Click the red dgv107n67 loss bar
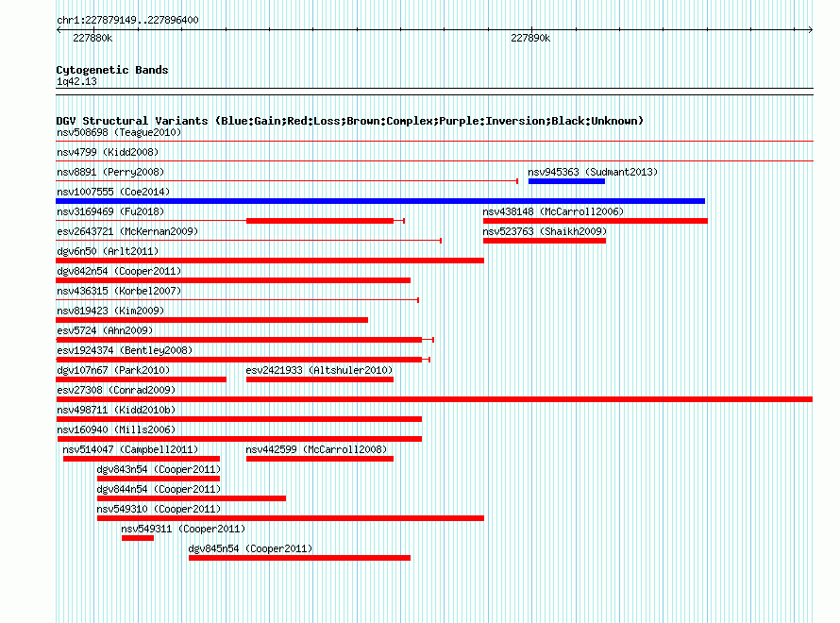This screenshot has height=623, width=840. [x=141, y=379]
